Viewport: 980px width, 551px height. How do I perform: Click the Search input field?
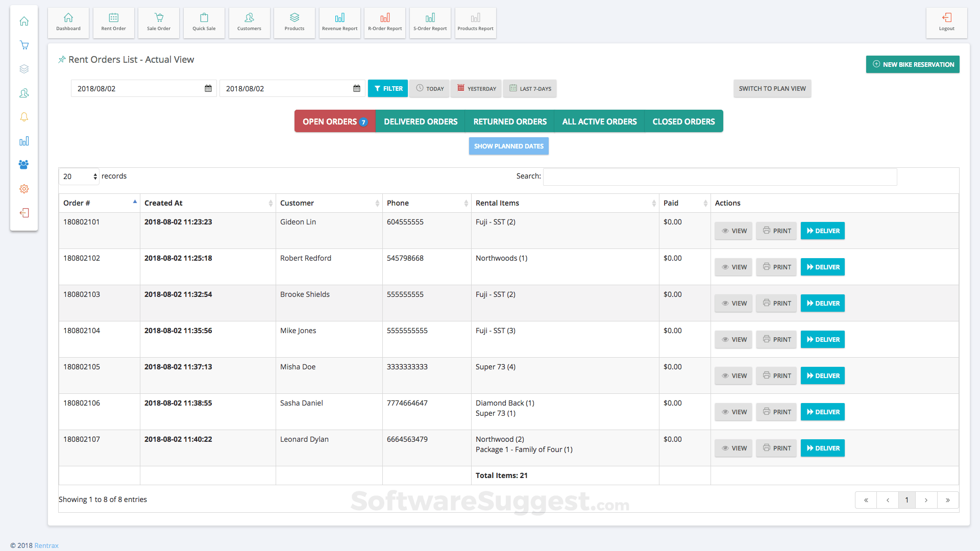720,177
